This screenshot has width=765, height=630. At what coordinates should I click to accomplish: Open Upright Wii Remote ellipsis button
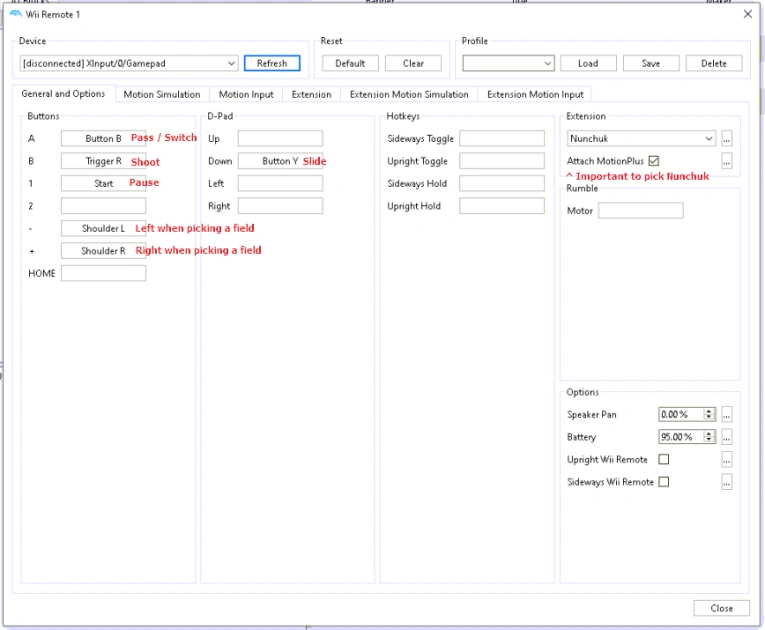tap(726, 459)
